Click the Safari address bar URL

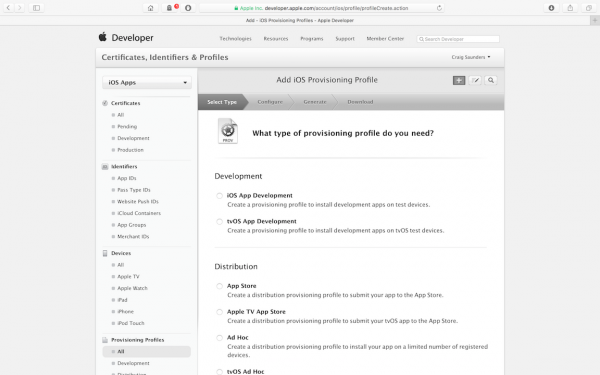(321, 8)
